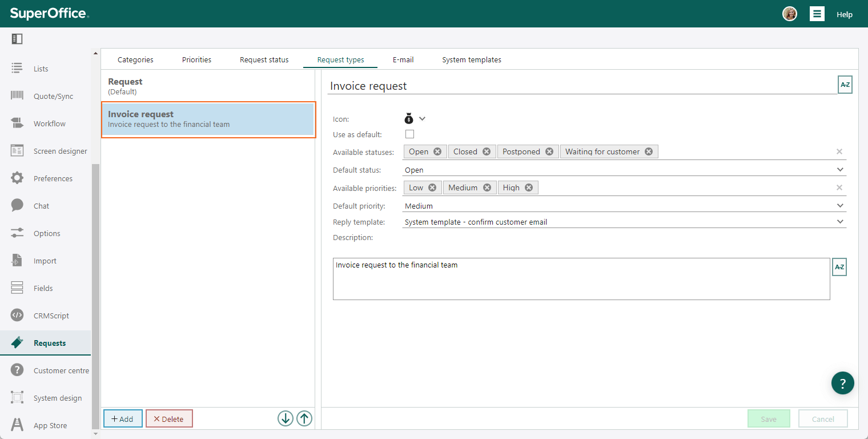Click the Workflow sidebar icon
This screenshot has height=439, width=868.
17,123
